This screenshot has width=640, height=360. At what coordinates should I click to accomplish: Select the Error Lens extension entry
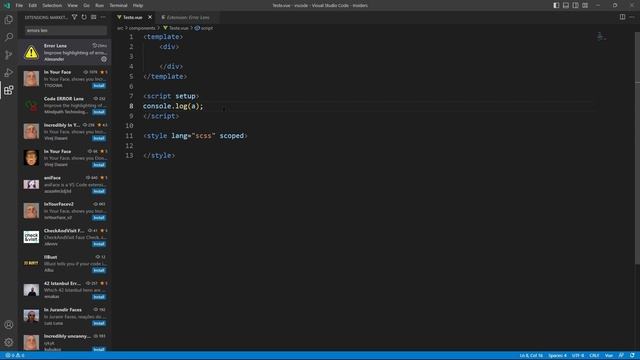65,52
